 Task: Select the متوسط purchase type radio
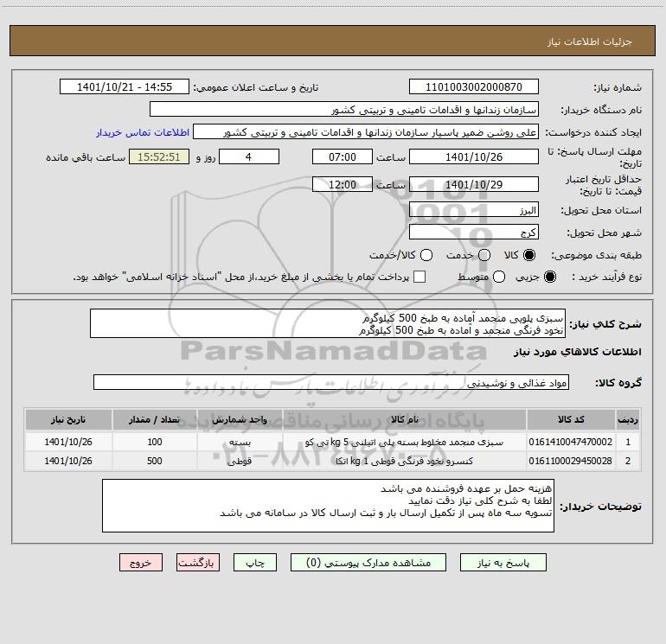coord(499,277)
